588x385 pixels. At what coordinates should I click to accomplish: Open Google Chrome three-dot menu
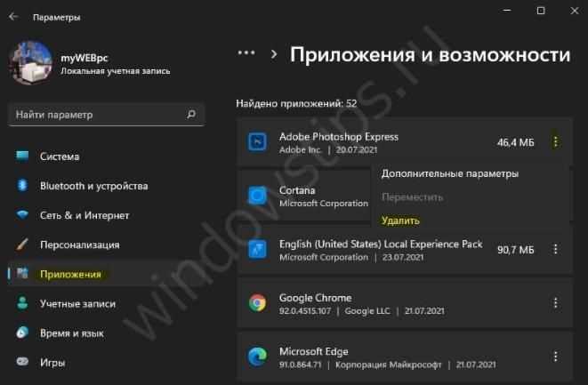pos(555,303)
